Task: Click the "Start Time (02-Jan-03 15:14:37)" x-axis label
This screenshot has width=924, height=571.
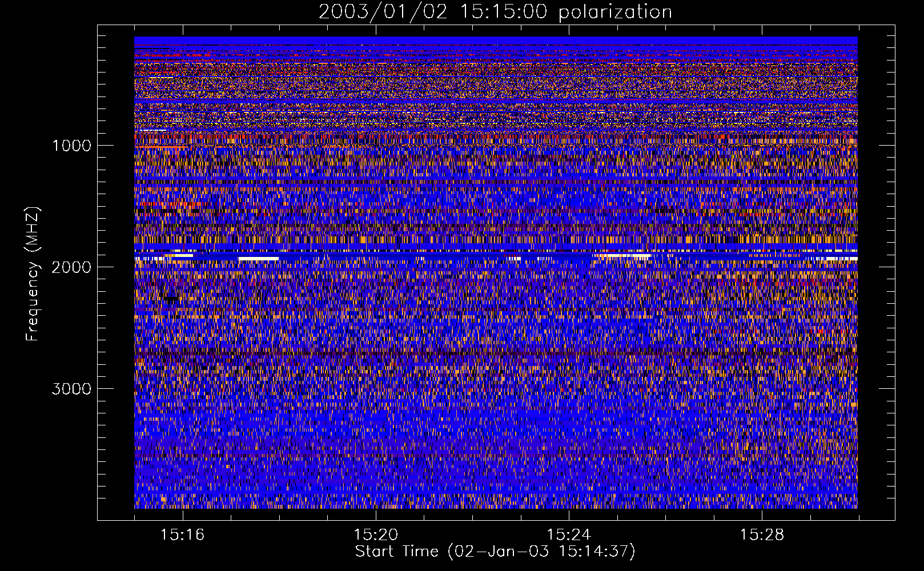Action: [x=495, y=552]
